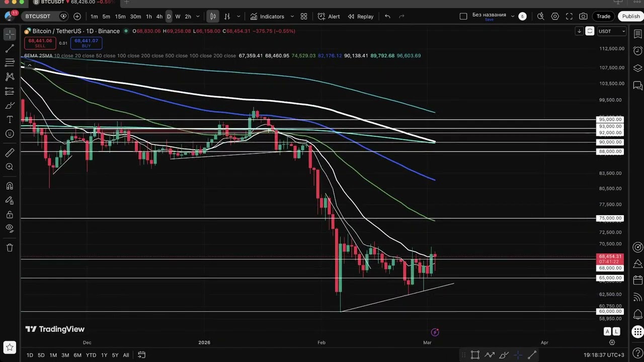The width and height of the screenshot is (644, 362).
Task: Toggle log scale with L button
Action: click(x=616, y=331)
